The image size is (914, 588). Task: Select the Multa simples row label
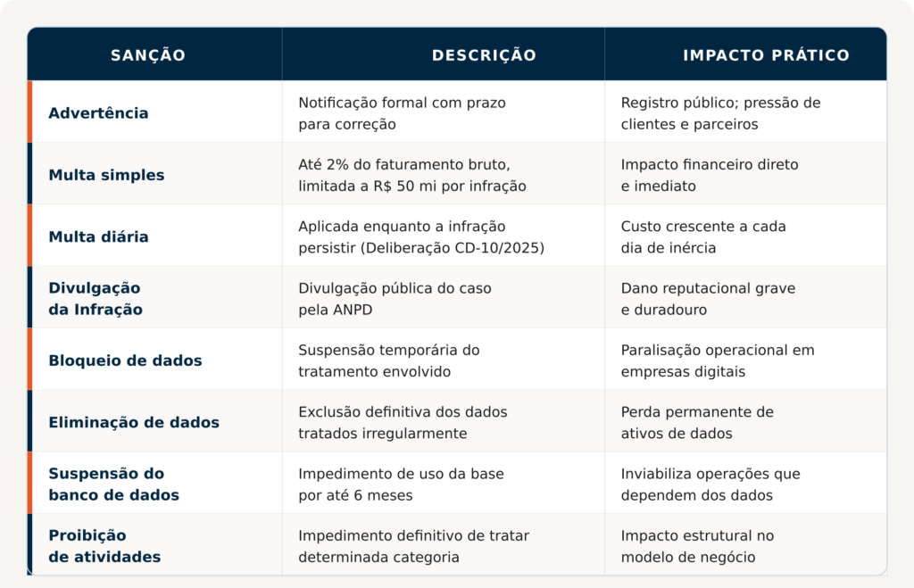click(x=106, y=175)
